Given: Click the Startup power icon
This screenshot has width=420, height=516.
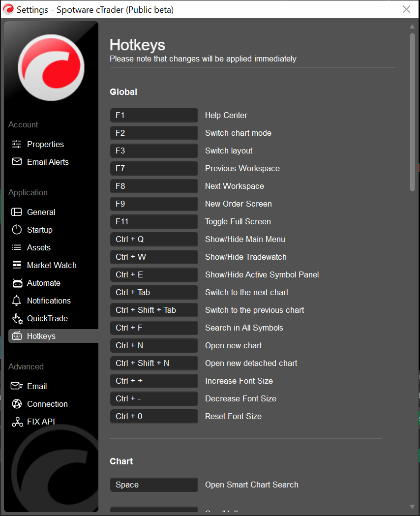Looking at the screenshot, I should [17, 230].
